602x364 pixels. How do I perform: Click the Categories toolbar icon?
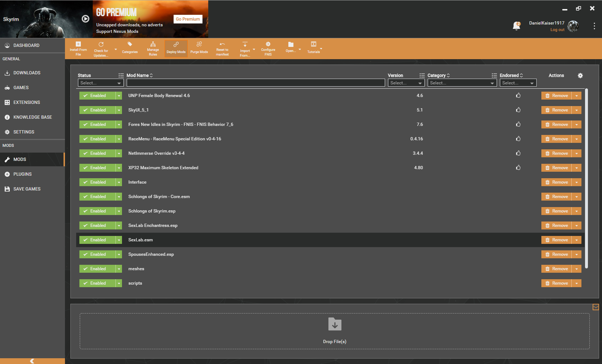pos(130,48)
